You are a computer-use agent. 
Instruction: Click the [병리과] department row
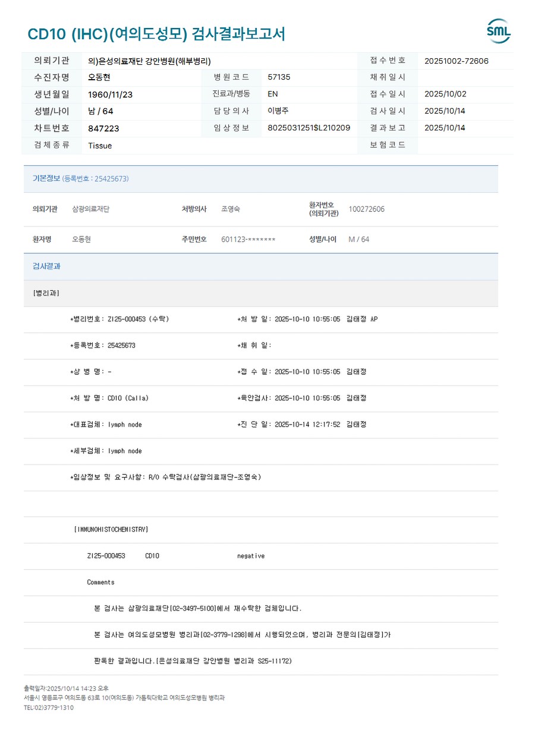[261, 293]
